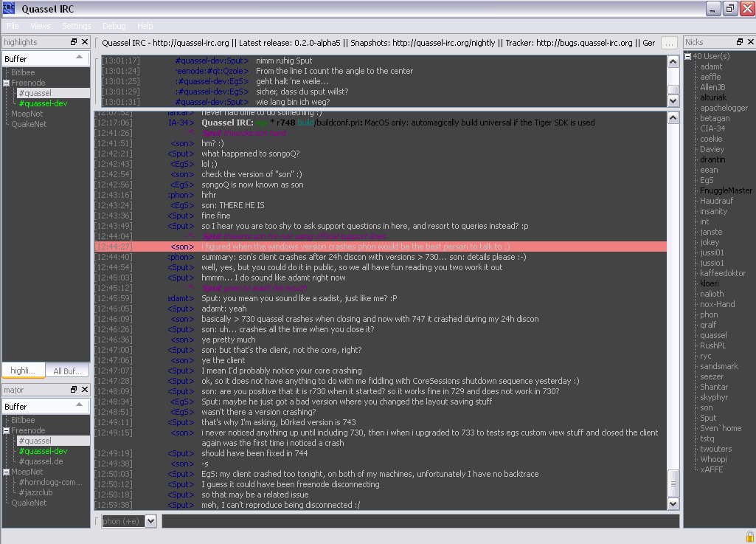Select nick EgS in user list
Viewport: 756px width, 544px height.
point(707,181)
